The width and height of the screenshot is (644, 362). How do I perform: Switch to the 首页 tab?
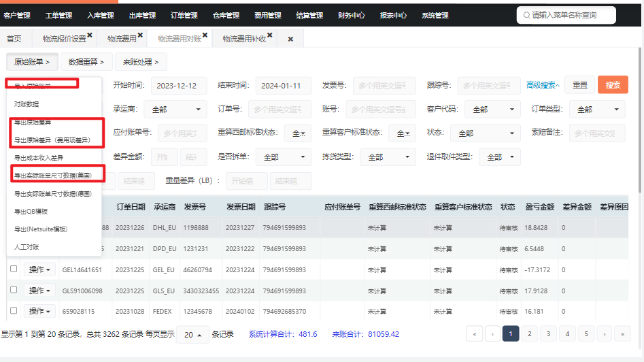point(14,39)
